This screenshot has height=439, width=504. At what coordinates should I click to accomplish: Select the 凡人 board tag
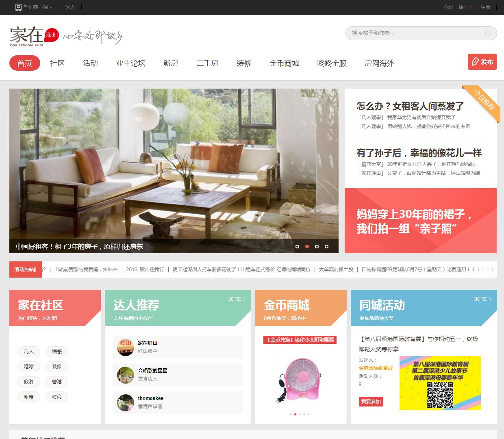[x=28, y=352]
